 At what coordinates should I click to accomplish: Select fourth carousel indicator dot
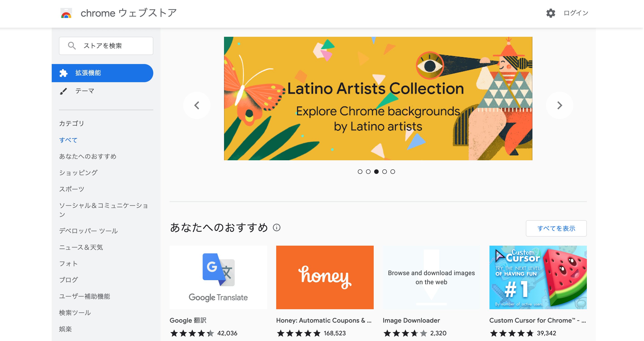[385, 172]
